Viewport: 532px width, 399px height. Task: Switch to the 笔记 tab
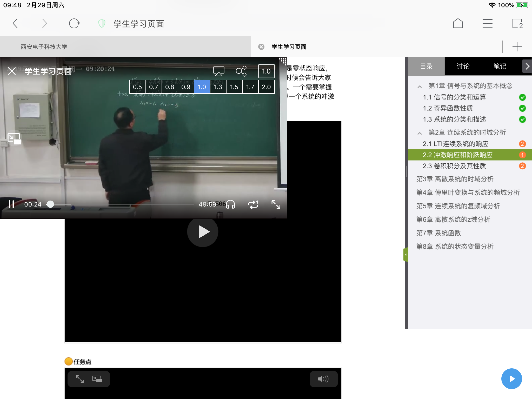click(x=500, y=66)
